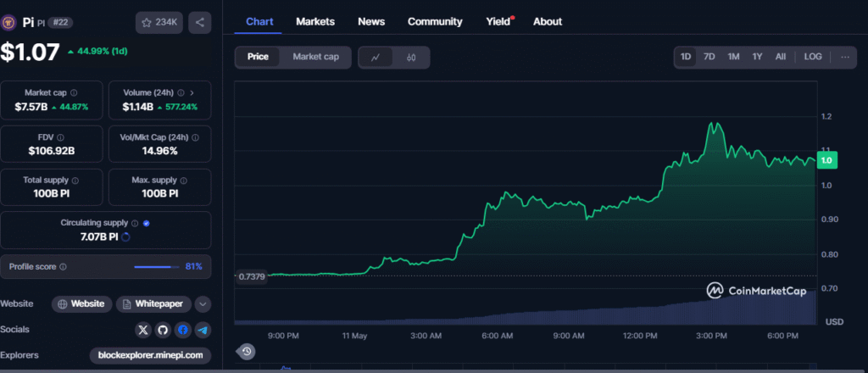Switch to the Markets tab
Screen dimensions: 868x373
pyautogui.click(x=315, y=21)
